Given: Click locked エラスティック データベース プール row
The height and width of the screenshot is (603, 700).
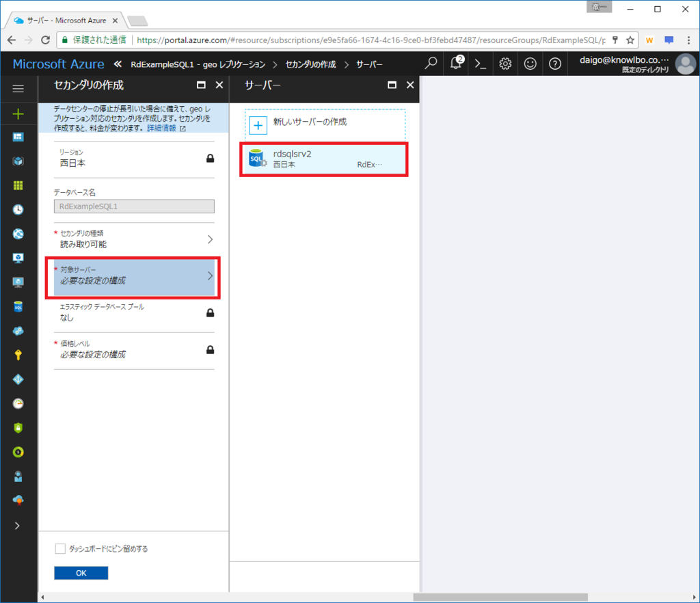Looking at the screenshot, I should pos(134,313).
